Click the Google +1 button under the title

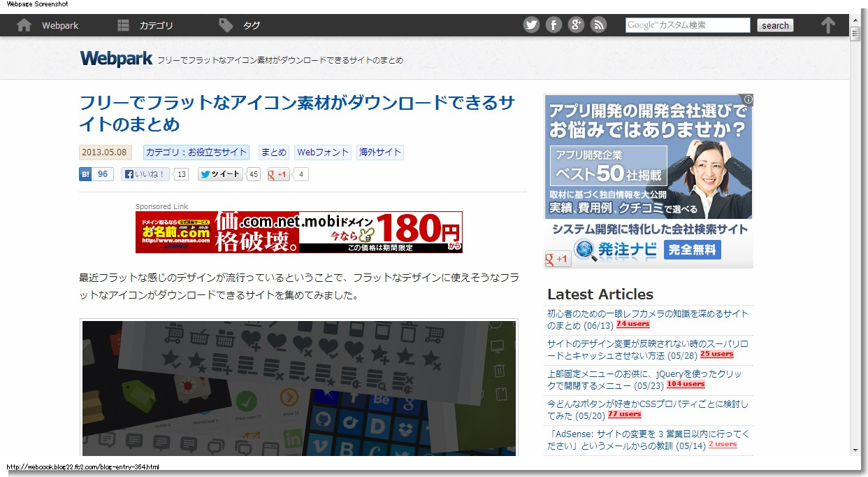(278, 174)
